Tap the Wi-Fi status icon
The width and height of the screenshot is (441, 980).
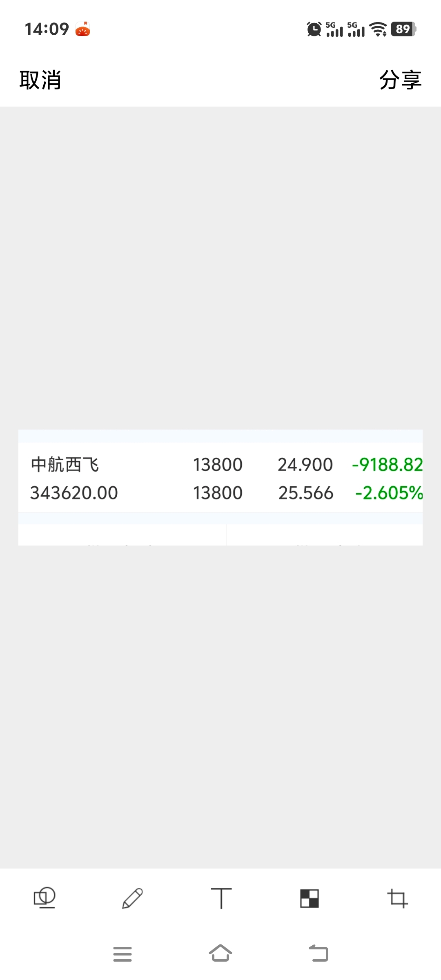click(378, 29)
